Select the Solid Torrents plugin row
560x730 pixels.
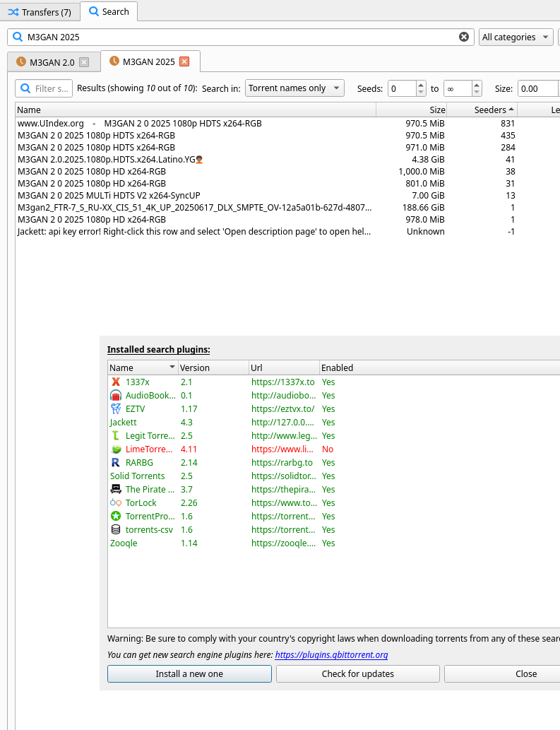[334, 476]
